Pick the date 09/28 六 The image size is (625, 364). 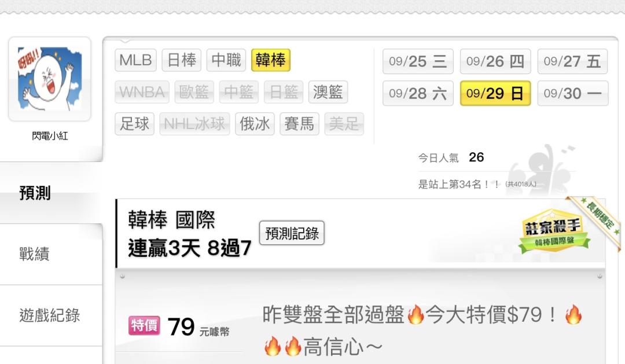[418, 93]
